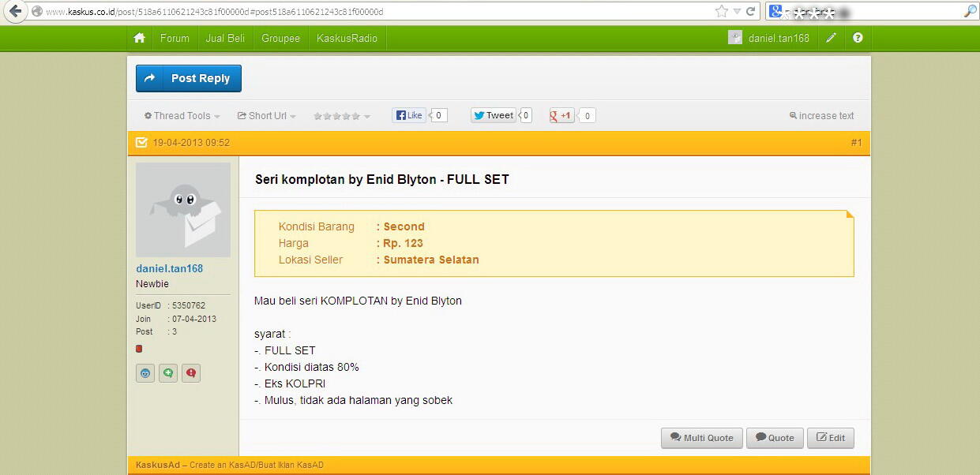This screenshot has height=475, width=980.
Task: Click the Tweet button
Action: point(494,115)
